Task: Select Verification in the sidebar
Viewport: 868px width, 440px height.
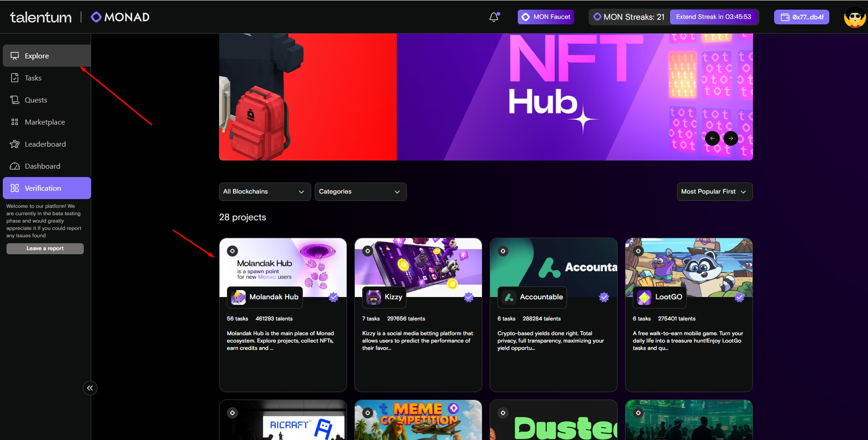Action: click(43, 189)
